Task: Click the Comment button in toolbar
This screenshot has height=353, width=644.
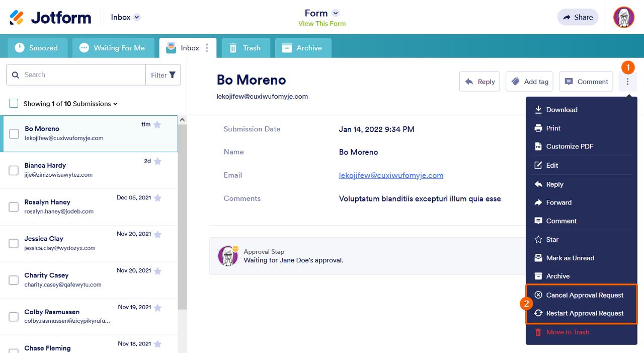Action: (x=587, y=82)
